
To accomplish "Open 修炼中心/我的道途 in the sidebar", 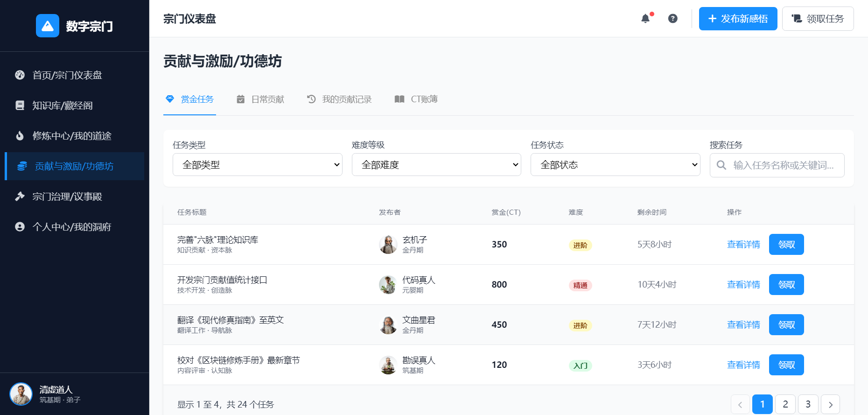I will pyautogui.click(x=75, y=135).
